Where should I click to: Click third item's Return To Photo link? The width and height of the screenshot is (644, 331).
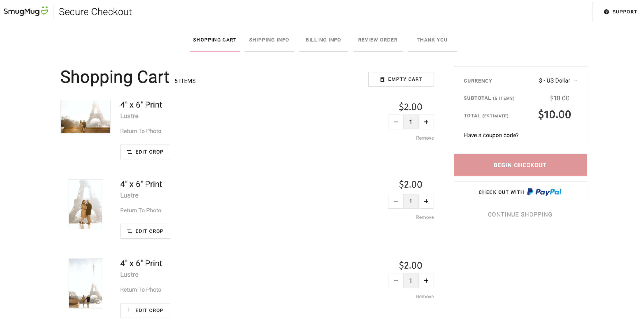point(141,290)
